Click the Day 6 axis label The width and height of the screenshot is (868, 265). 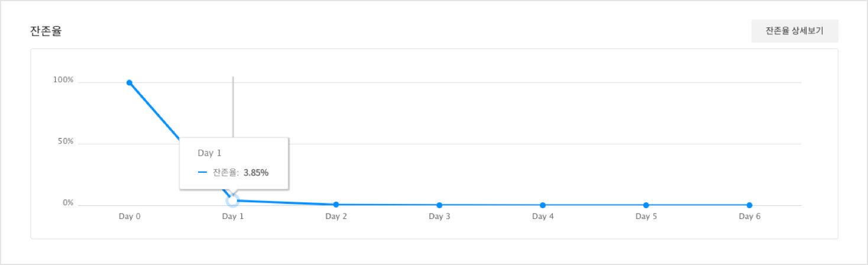click(x=749, y=216)
